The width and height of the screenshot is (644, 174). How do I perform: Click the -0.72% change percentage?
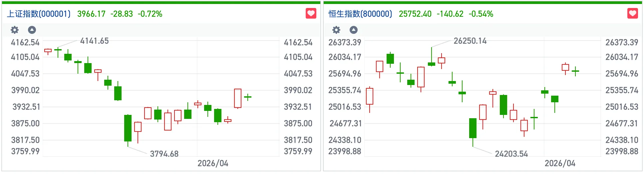click(150, 14)
